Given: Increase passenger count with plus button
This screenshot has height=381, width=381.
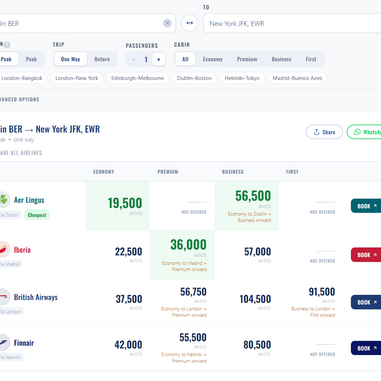Looking at the screenshot, I should point(159,59).
